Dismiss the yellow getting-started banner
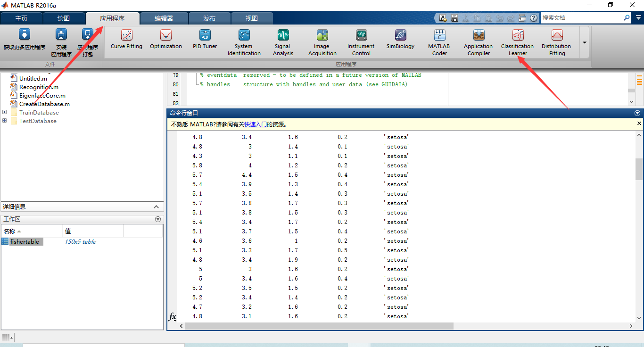The height and width of the screenshot is (347, 644). pyautogui.click(x=639, y=124)
